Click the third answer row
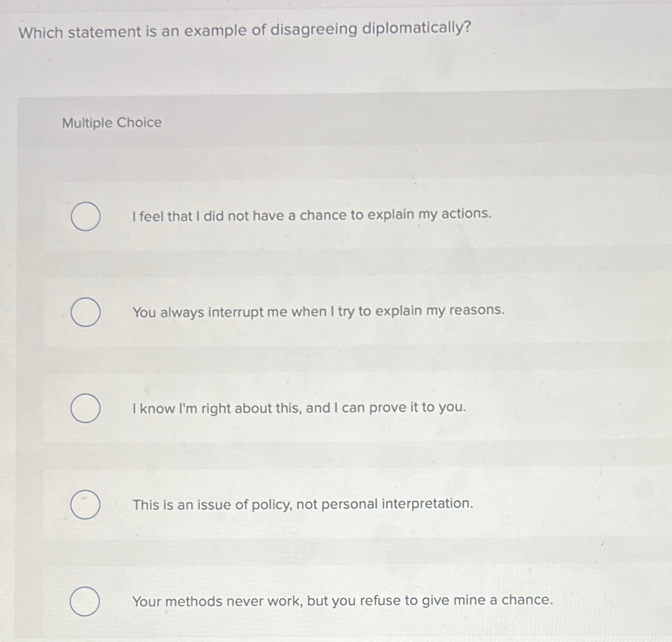The image size is (672, 642). [331, 409]
